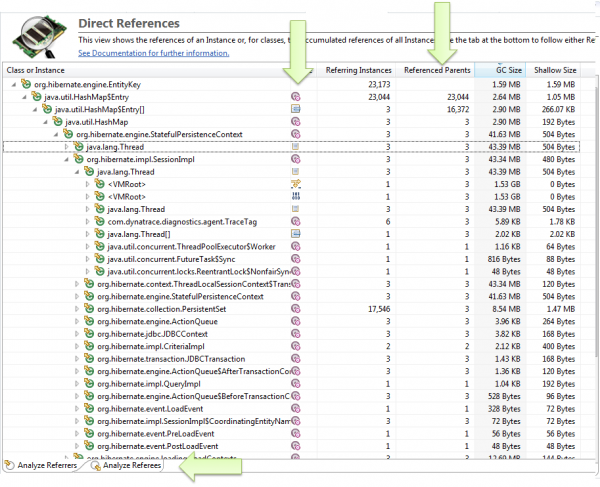This screenshot has width=600, height=487.
Task: Click the reference icon for TraceTag row
Action: [x=295, y=222]
